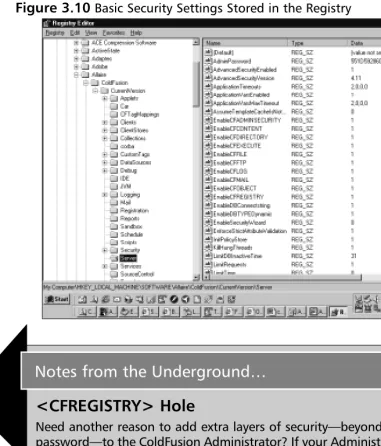The image size is (381, 446).
Task: Select the ApplicationTimeout value name
Action: pyautogui.click(x=237, y=87)
